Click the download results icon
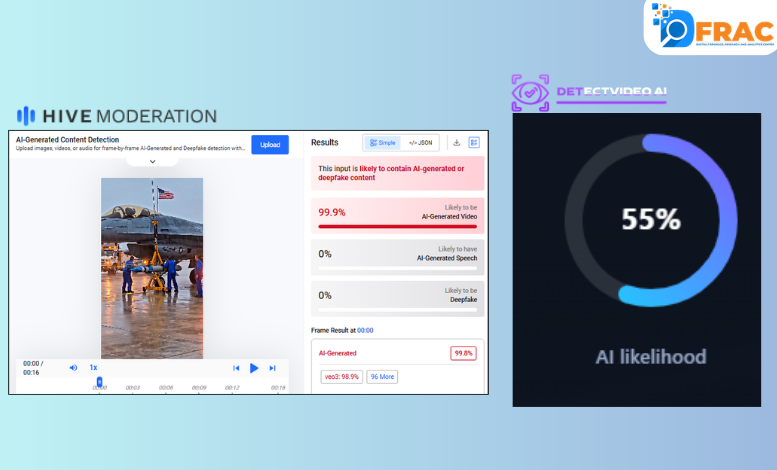Viewport: 777px width, 470px height. click(456, 143)
